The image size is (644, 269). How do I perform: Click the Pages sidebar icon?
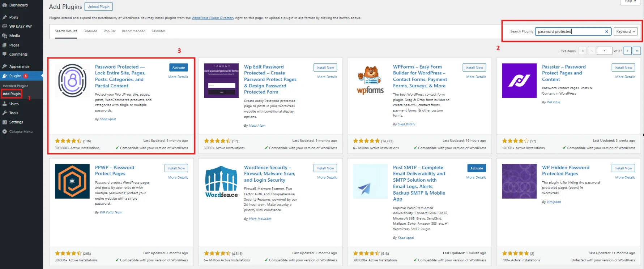pos(4,45)
